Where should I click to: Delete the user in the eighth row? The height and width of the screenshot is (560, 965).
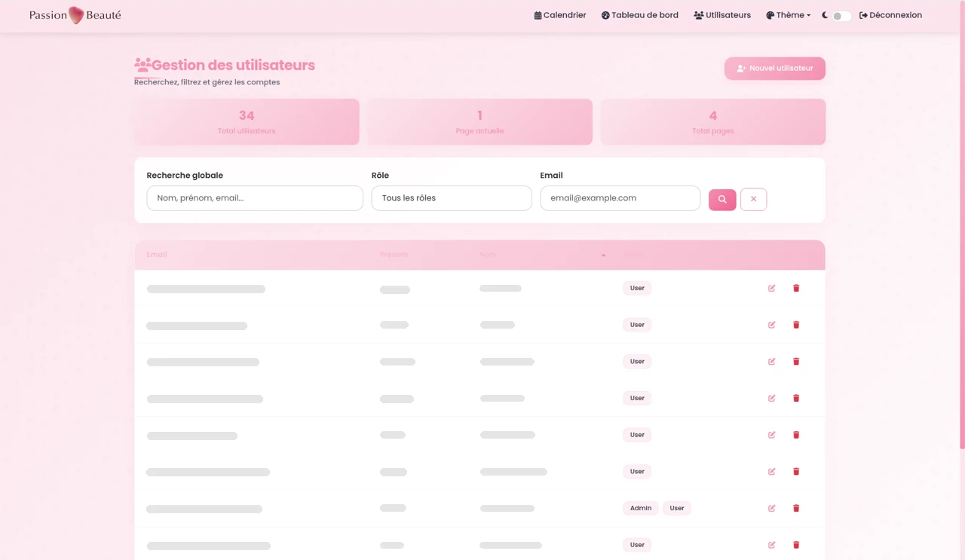tap(796, 545)
